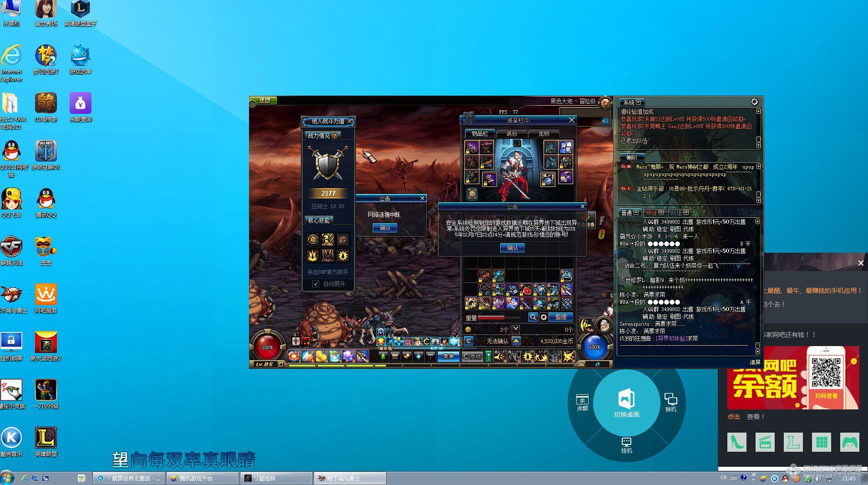
Task: Select the 异界 equipment slot icon
Action: 565,147
